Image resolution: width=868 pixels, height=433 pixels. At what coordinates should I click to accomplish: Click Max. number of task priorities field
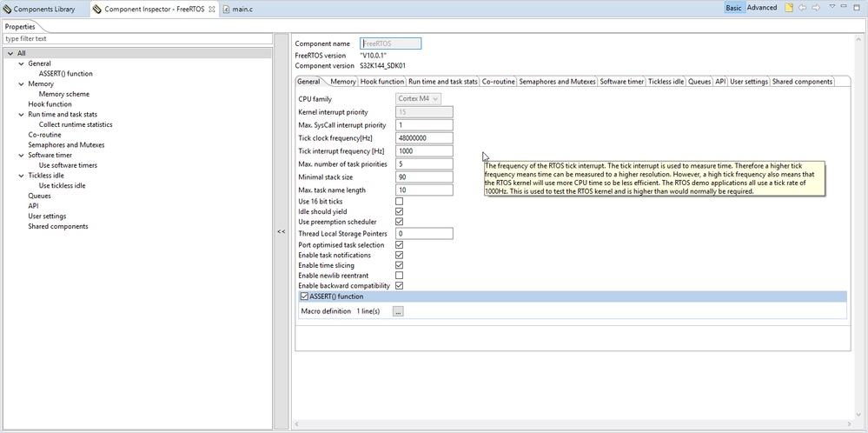coord(424,164)
